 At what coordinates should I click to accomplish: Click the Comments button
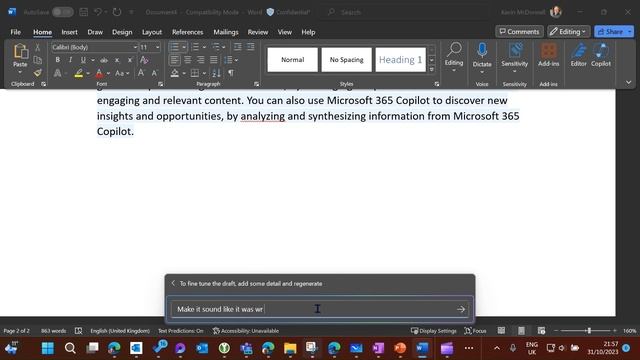(519, 31)
